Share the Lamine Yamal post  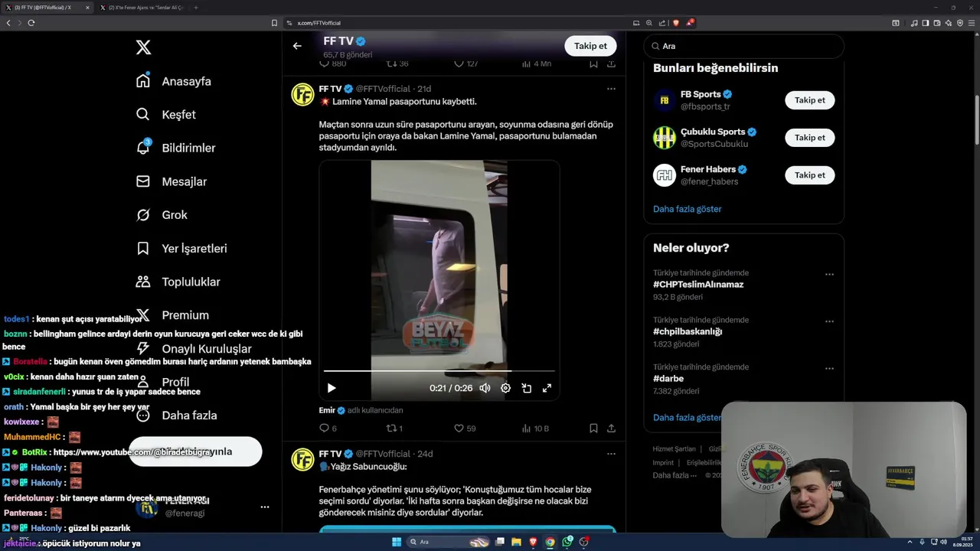(611, 429)
